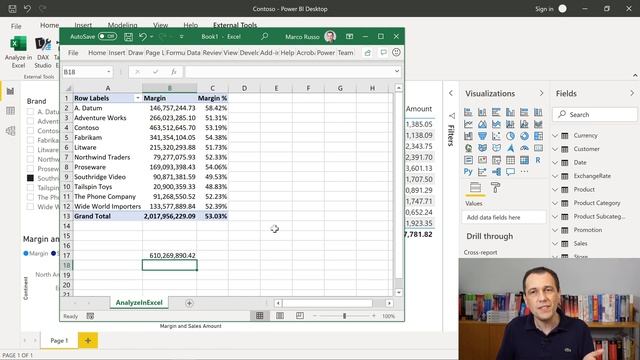Select the Line chart visualization

pyautogui.click(x=468, y=124)
